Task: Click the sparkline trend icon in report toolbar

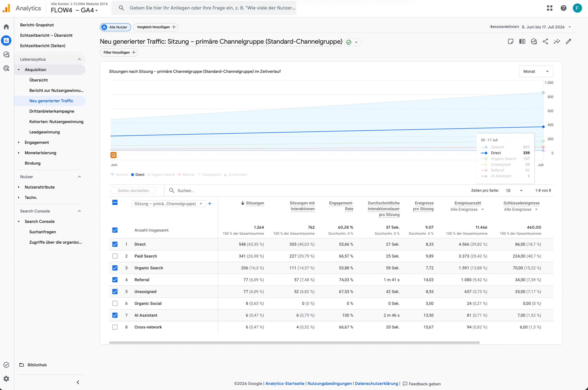Action: pyautogui.click(x=557, y=42)
